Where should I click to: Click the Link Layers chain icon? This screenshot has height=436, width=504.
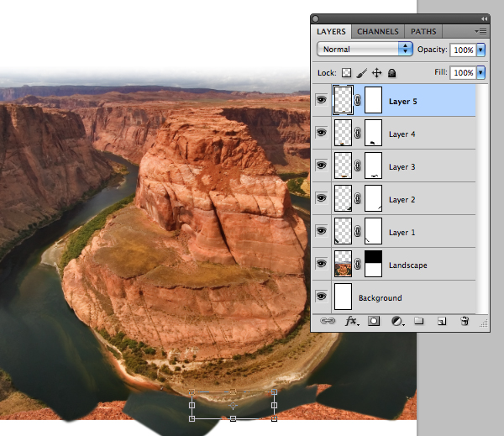coord(328,321)
